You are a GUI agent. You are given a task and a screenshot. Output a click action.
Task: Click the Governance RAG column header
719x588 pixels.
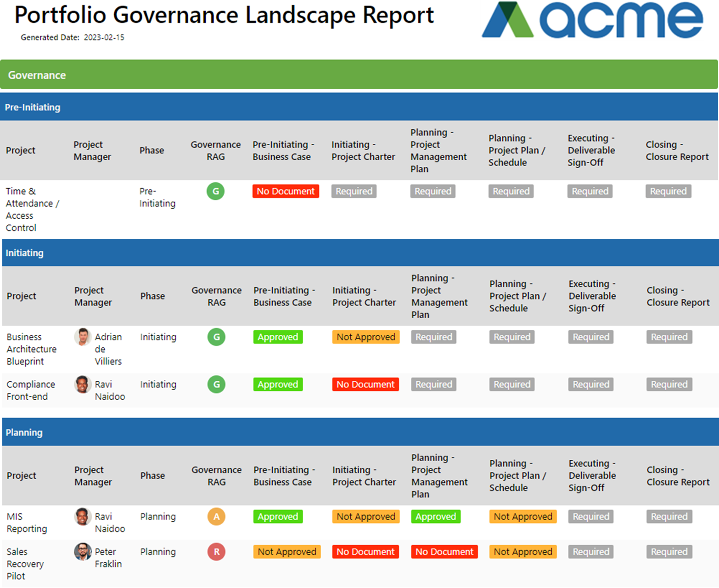click(x=216, y=150)
